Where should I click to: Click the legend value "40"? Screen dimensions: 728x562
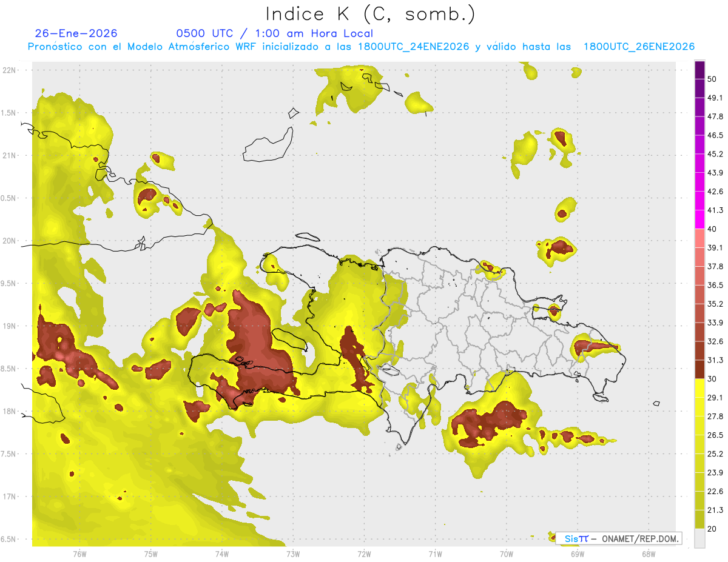pyautogui.click(x=712, y=229)
